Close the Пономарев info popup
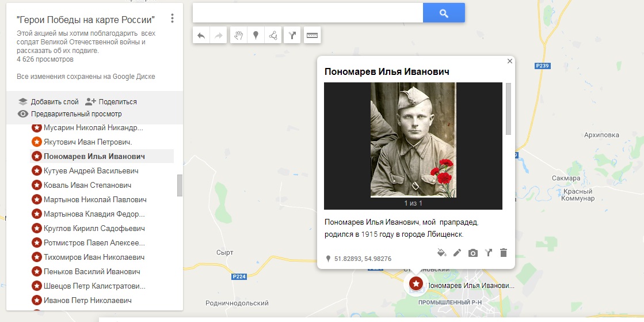The height and width of the screenshot is (322, 644). coord(510,61)
